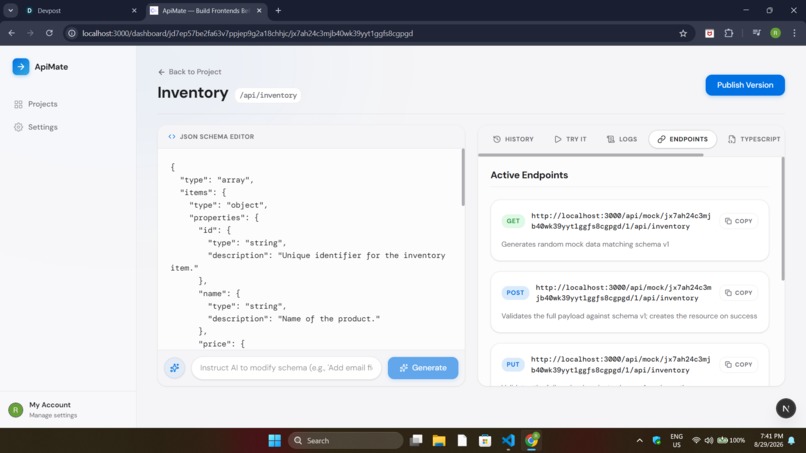Click the /api/inventory path badge
Viewport: 806px width, 453px height.
point(268,96)
